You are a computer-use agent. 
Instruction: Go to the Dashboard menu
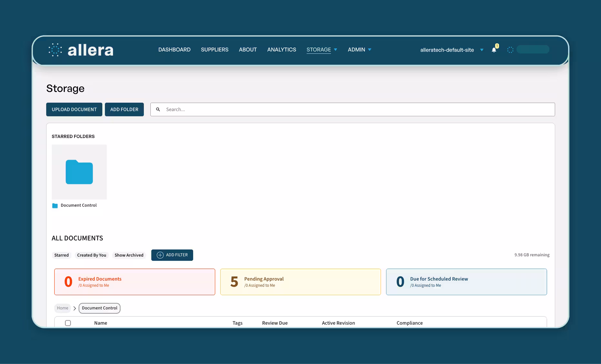[174, 50]
